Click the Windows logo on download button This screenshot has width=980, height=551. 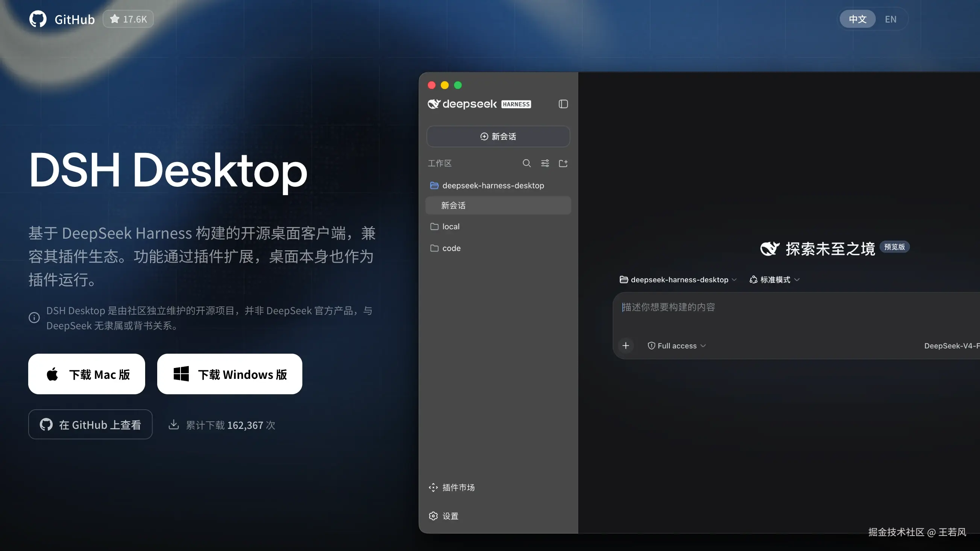(x=181, y=374)
